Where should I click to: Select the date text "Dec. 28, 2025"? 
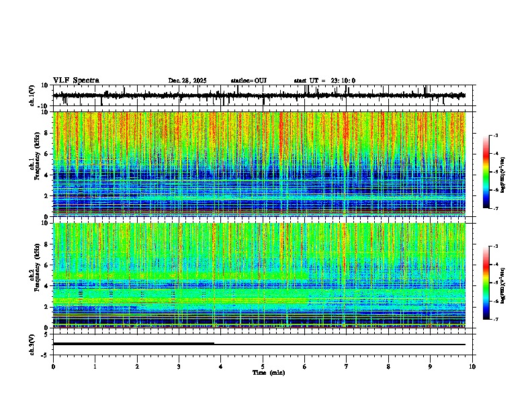coord(187,81)
